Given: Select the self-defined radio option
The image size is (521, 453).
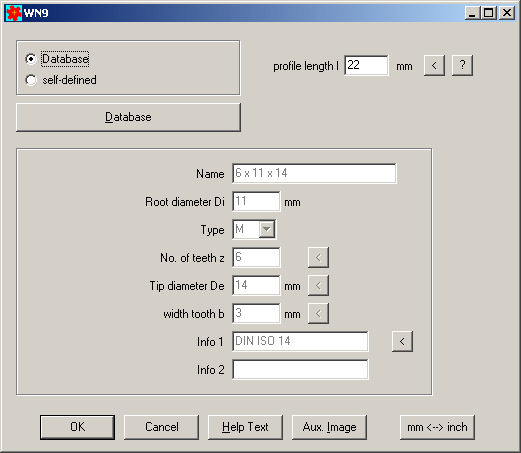Looking at the screenshot, I should (x=31, y=80).
